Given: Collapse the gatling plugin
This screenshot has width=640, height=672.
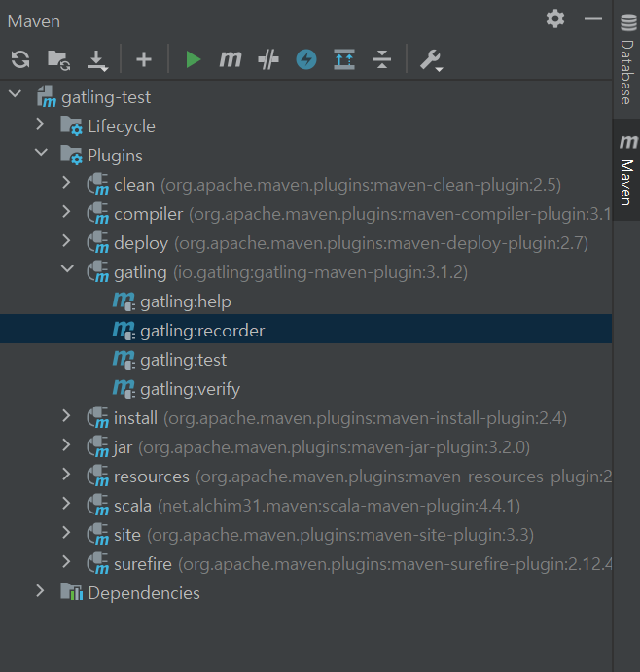Looking at the screenshot, I should click(x=67, y=269).
